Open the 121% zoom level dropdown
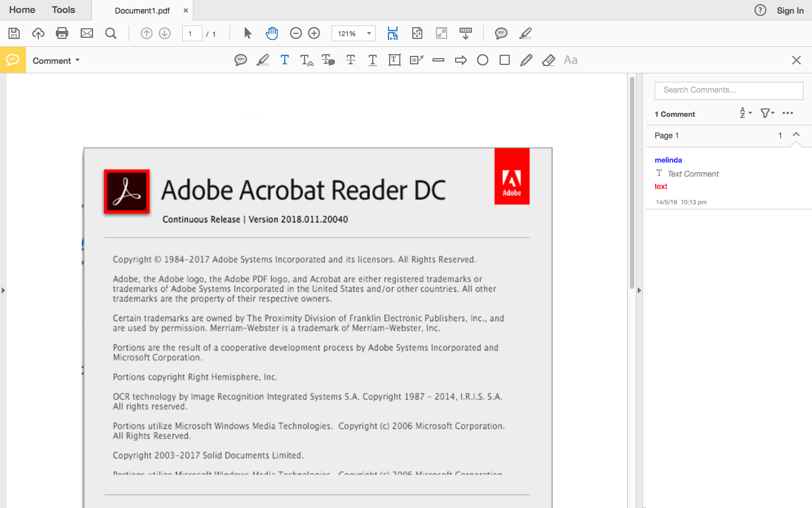Image resolution: width=812 pixels, height=508 pixels. (x=354, y=33)
